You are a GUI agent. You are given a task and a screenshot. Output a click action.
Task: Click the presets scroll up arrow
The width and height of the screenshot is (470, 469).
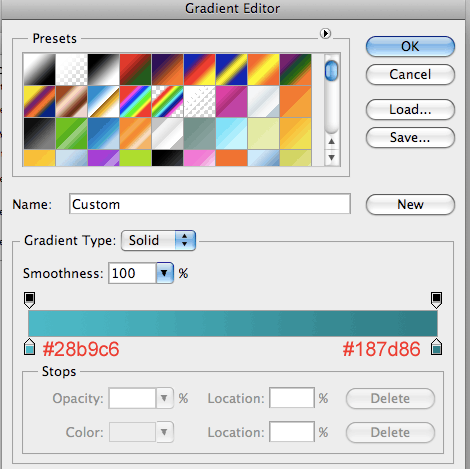[331, 141]
